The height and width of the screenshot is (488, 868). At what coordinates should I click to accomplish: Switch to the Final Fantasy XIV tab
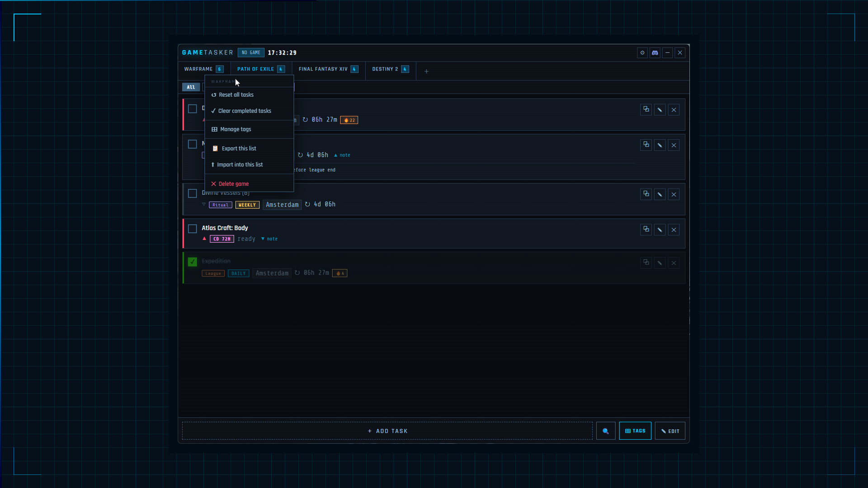323,69
